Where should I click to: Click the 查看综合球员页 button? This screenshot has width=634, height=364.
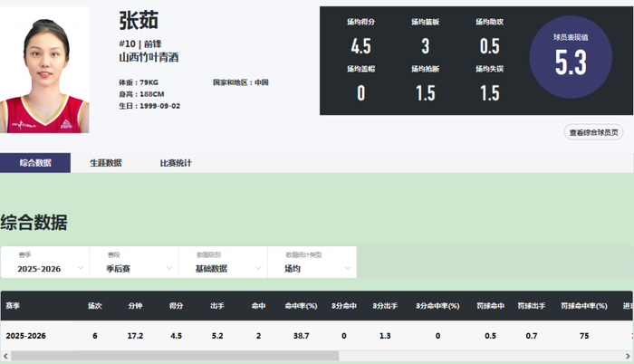594,132
